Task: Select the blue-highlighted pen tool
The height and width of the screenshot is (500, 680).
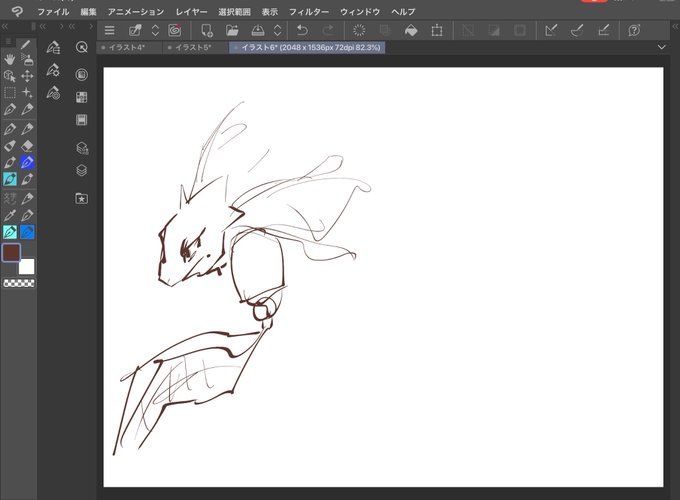Action: [x=27, y=162]
